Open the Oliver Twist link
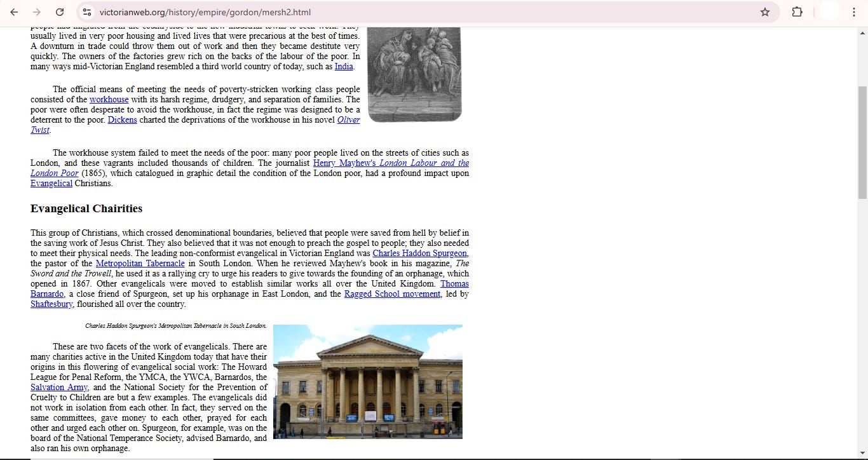868x460 pixels. pyautogui.click(x=348, y=120)
